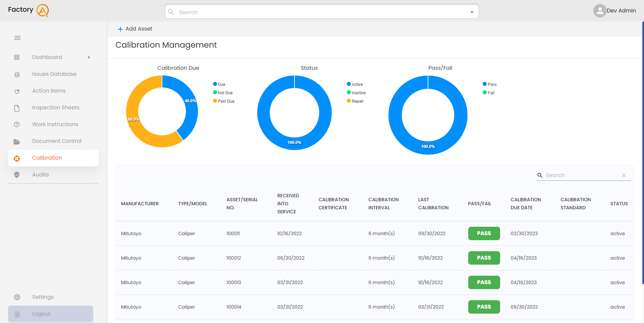644x323 pixels.
Task: Click PASS badge for asset 100011
Action: click(x=484, y=233)
